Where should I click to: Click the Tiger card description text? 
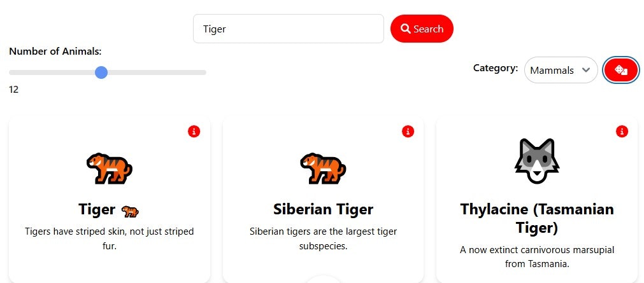(110, 239)
